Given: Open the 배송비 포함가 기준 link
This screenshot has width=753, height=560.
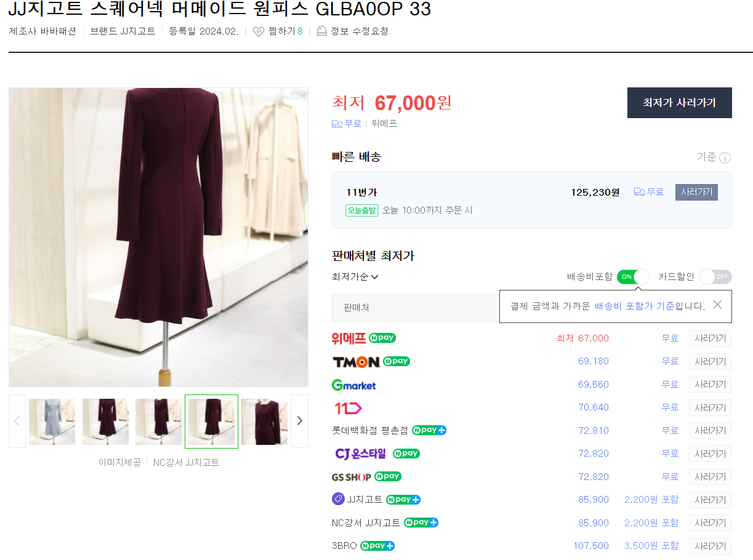Looking at the screenshot, I should point(634,306).
